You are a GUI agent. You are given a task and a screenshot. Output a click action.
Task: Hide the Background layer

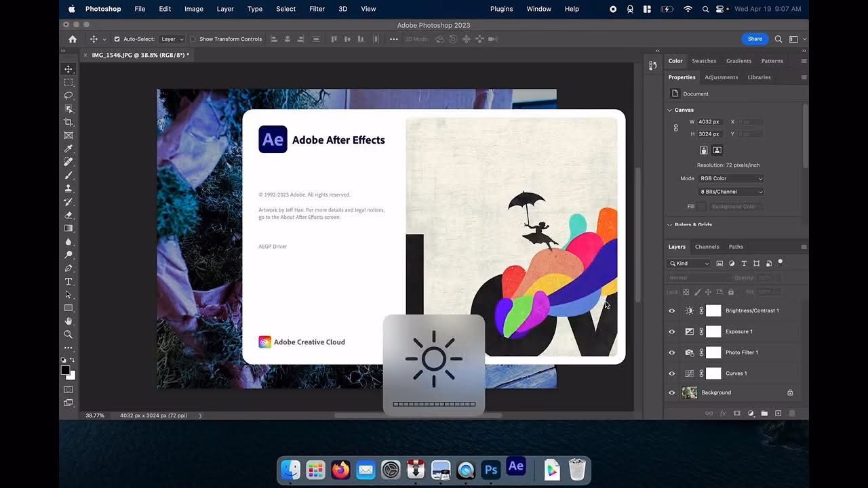click(671, 392)
